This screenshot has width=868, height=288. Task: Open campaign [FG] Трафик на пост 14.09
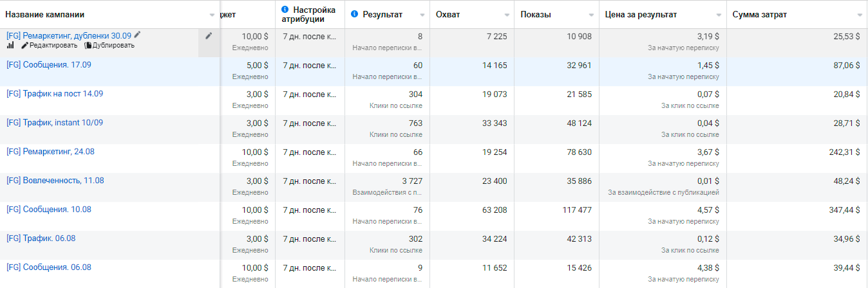[55, 94]
